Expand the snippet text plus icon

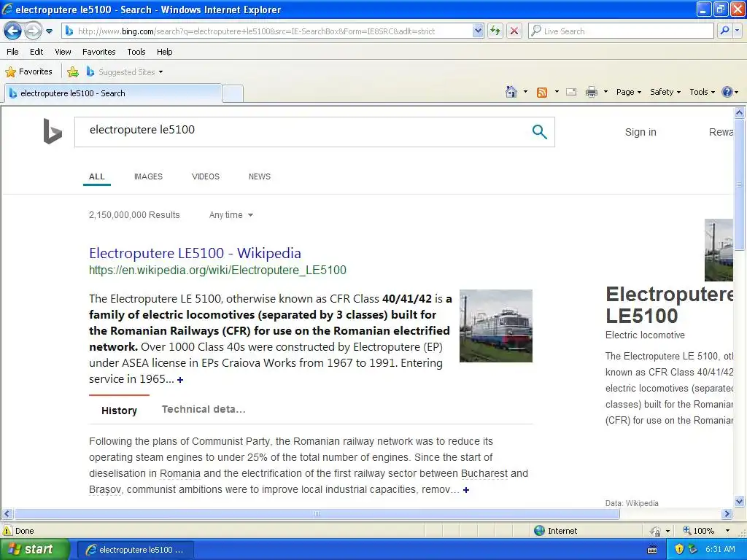(x=180, y=379)
